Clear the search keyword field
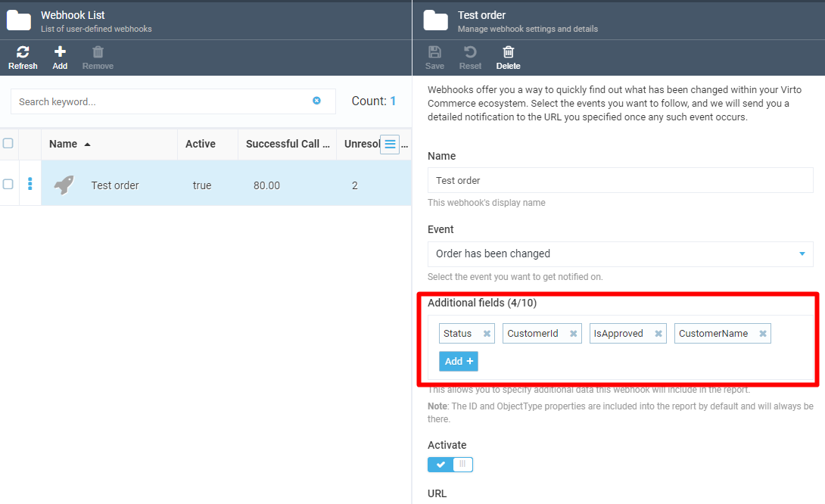The height and width of the screenshot is (504, 825). coord(316,101)
